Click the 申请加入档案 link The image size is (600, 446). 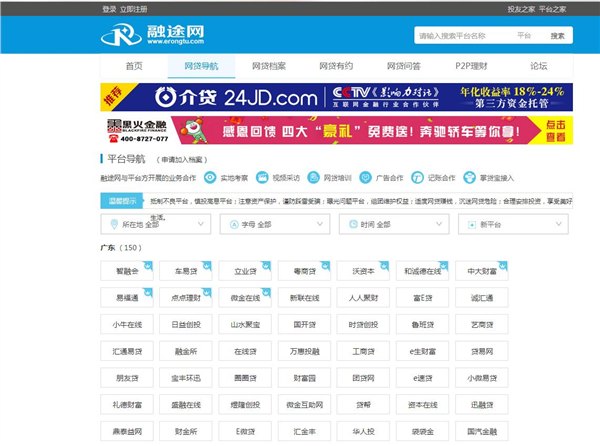point(182,160)
